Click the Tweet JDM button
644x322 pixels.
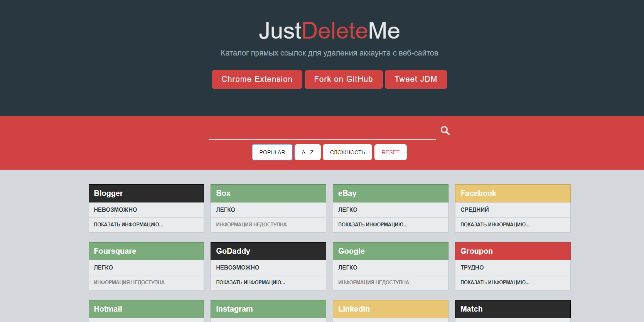[x=416, y=79]
